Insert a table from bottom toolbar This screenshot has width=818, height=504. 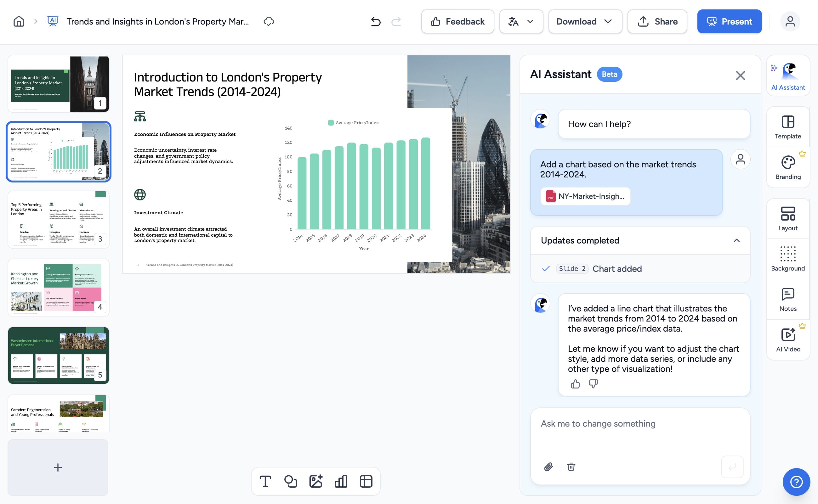[366, 481]
